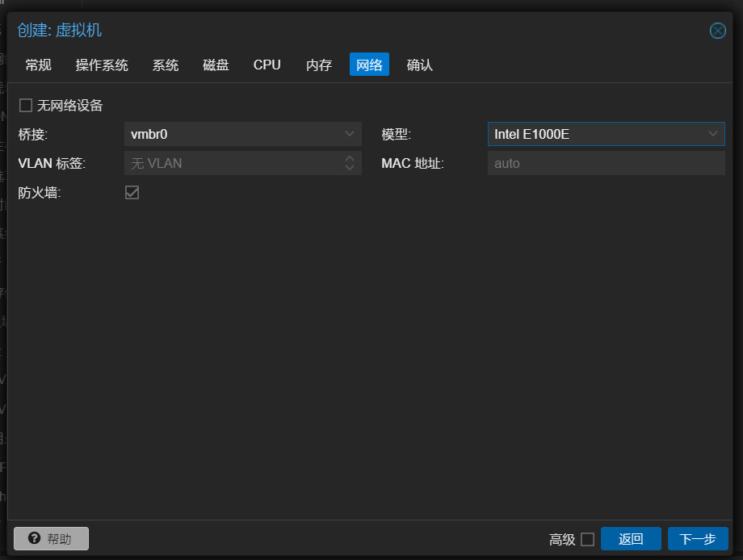743x560 pixels.
Task: Go to the 磁盘 tab
Action: [216, 65]
